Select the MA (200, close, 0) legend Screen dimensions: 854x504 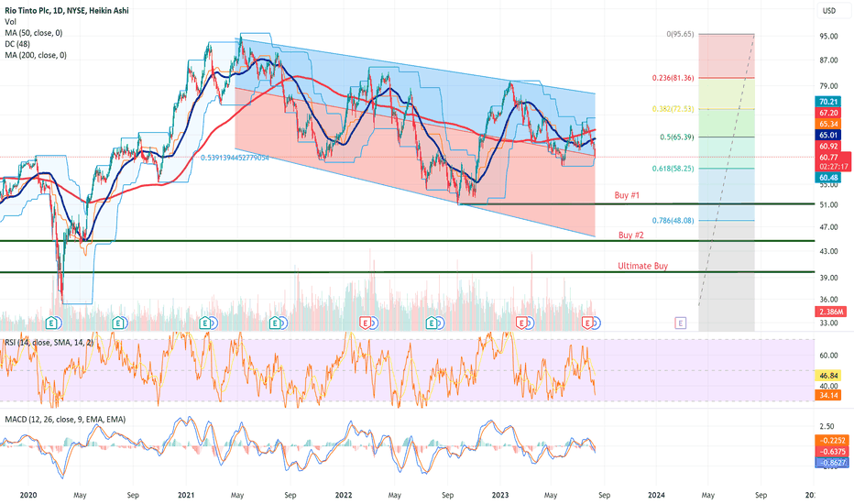36,55
